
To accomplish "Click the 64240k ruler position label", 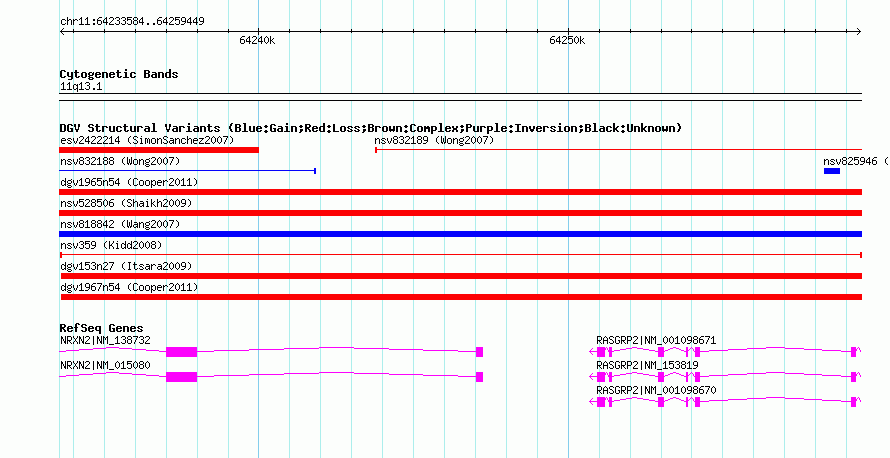I will tap(257, 41).
